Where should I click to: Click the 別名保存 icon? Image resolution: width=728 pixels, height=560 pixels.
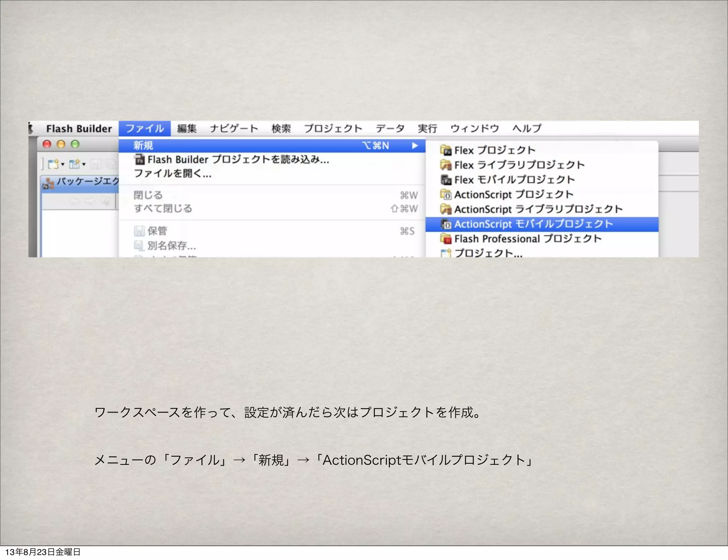click(139, 246)
